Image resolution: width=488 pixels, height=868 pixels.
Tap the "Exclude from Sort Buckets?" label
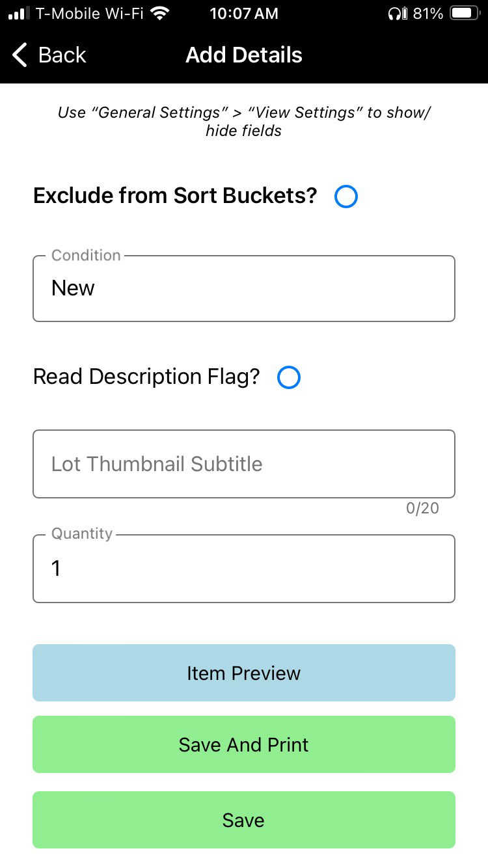point(175,196)
